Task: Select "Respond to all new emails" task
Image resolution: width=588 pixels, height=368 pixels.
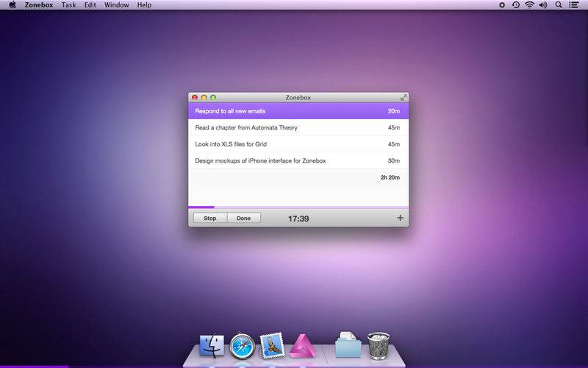Action: pos(298,111)
